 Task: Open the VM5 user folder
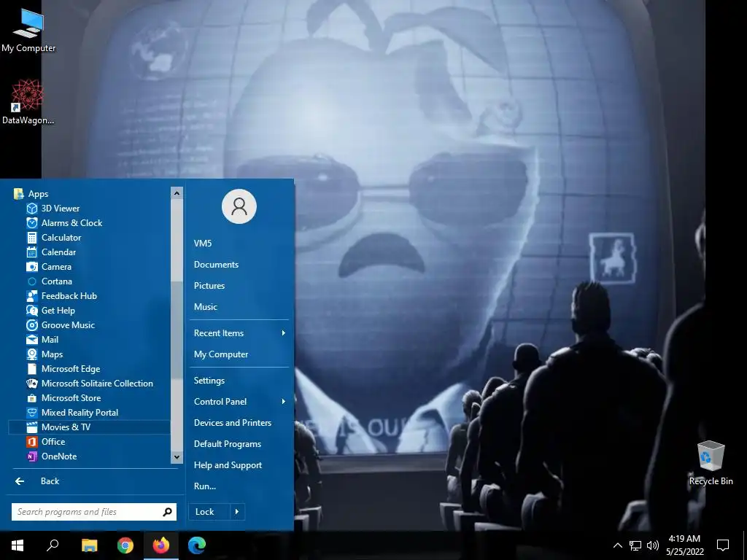(203, 244)
